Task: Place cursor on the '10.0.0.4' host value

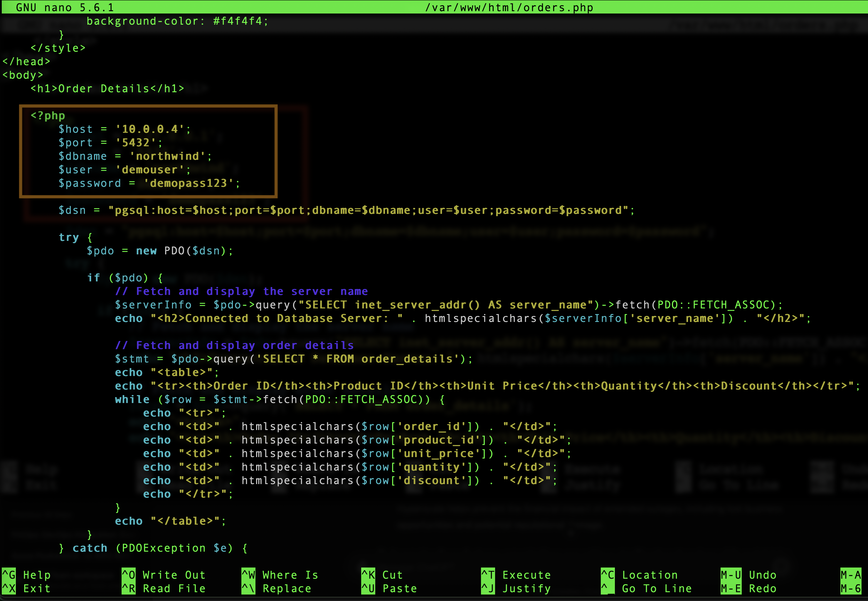Action: 150,129
